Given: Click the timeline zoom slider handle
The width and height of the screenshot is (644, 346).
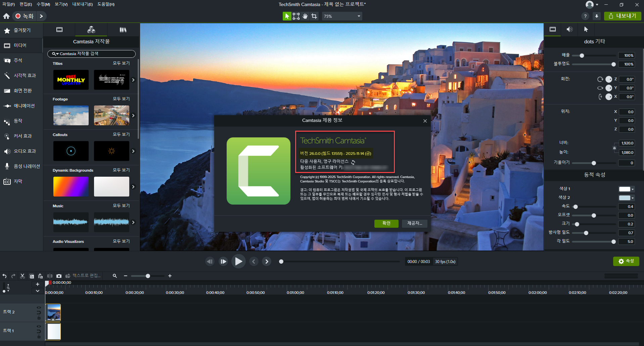Looking at the screenshot, I should (x=148, y=276).
